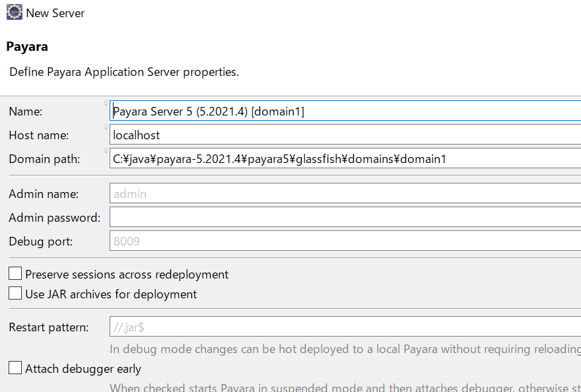
Task: Click the New Server dialog icon
Action: (15, 13)
